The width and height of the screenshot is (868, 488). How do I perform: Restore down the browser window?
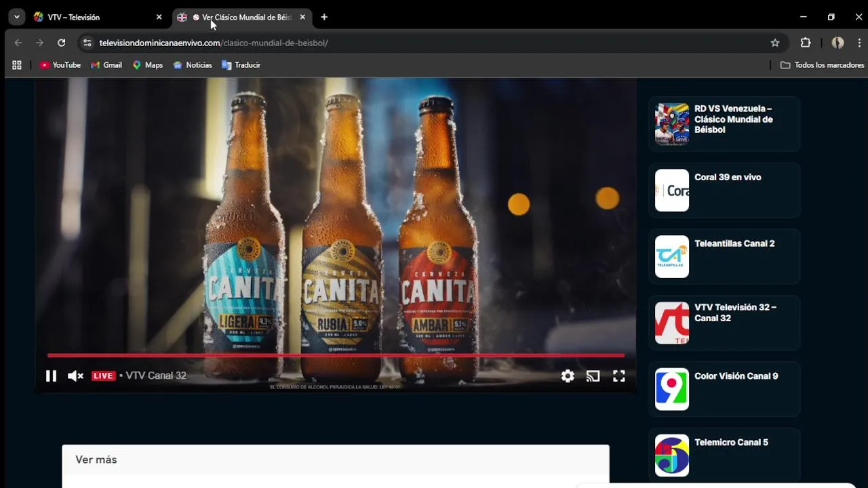pyautogui.click(x=831, y=17)
